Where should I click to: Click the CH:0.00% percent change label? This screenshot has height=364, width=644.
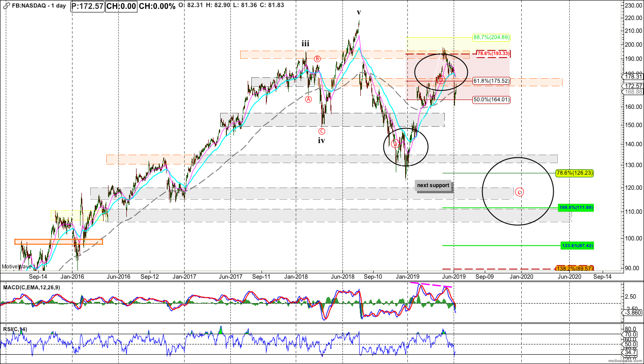(157, 7)
